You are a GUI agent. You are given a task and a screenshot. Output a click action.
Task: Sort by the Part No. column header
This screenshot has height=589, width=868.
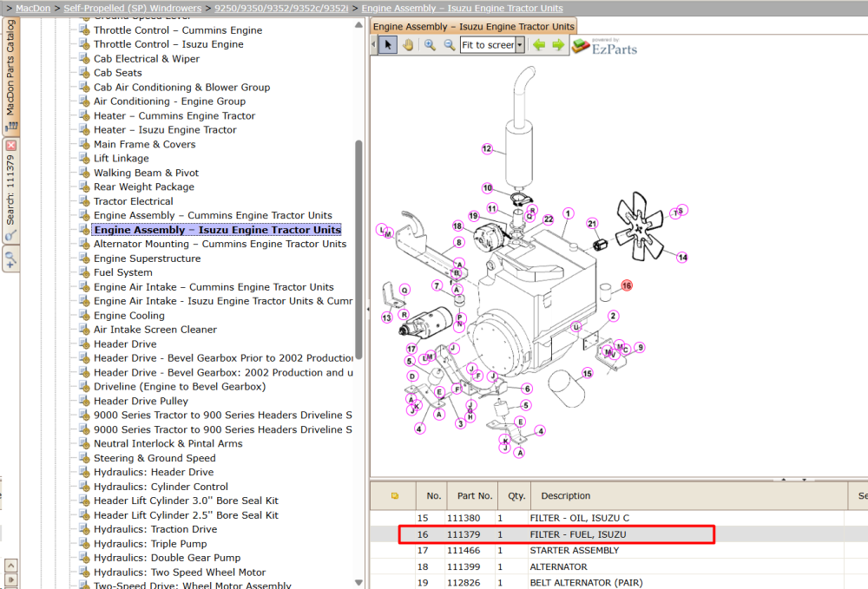[474, 495]
